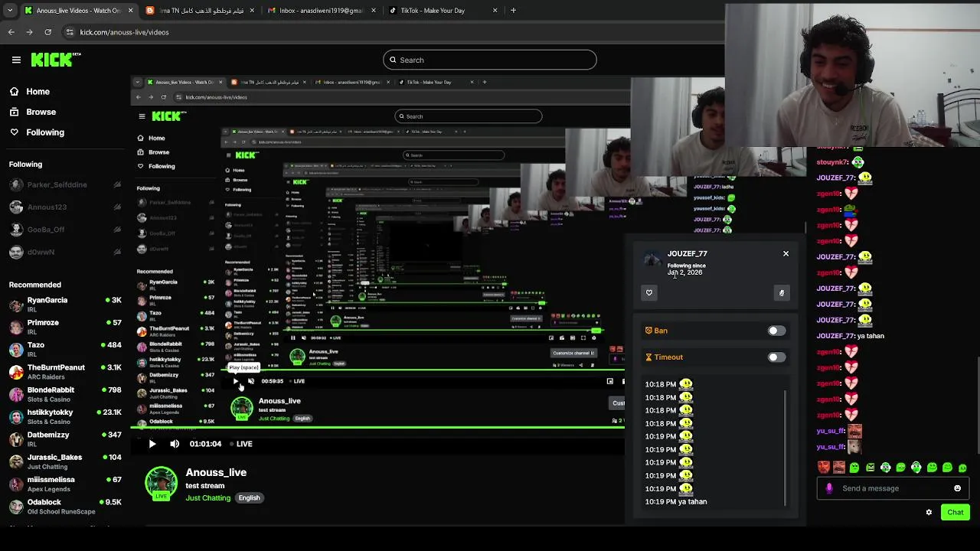Click the green Chat send button
The height and width of the screenshot is (551, 980).
pyautogui.click(x=955, y=512)
